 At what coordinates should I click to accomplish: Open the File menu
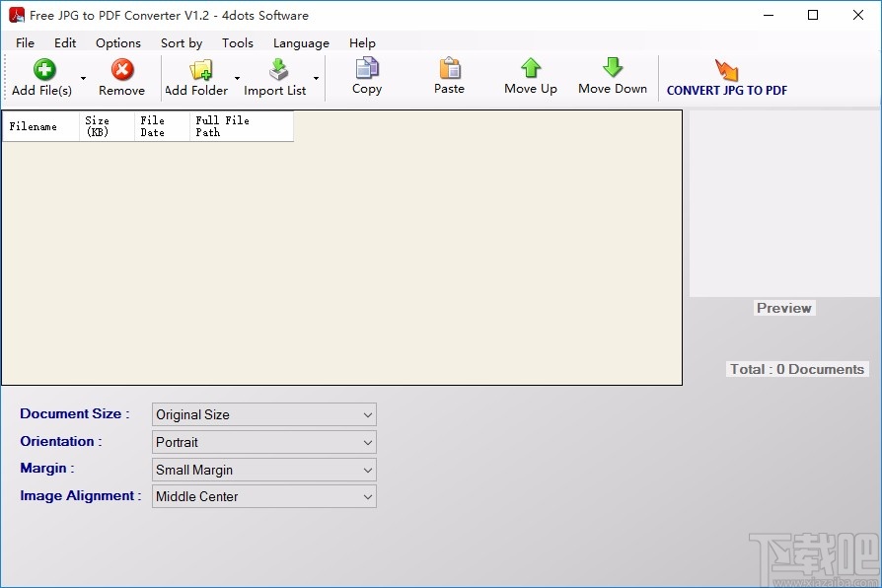[25, 43]
